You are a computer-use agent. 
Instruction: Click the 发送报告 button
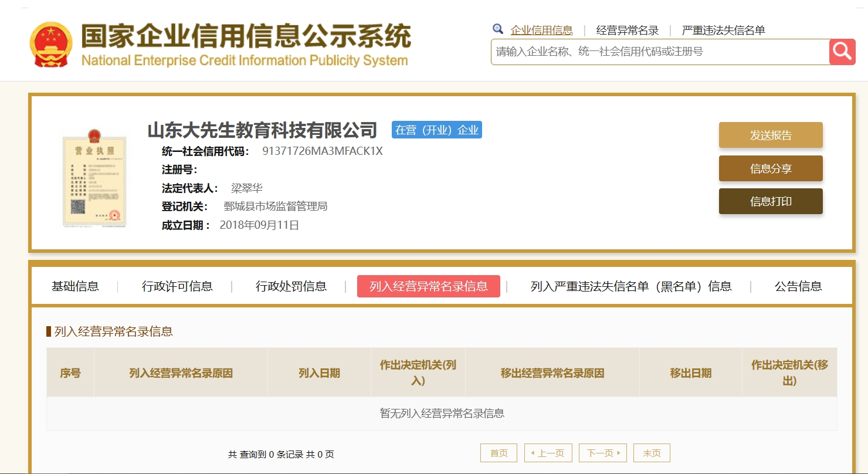coord(771,135)
